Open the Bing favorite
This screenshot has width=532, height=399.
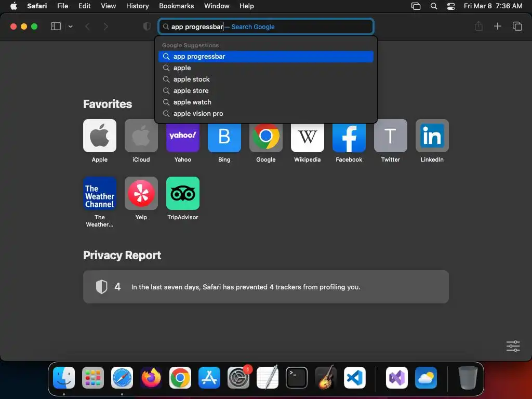224,137
